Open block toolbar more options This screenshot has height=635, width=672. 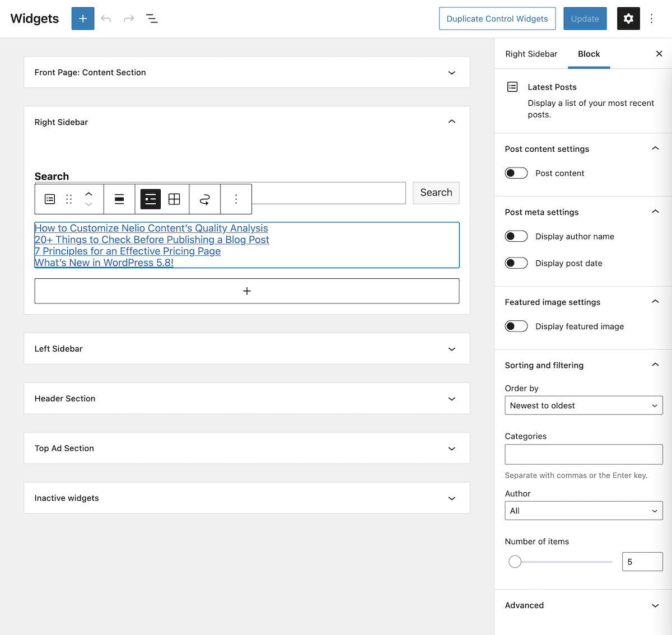tap(236, 199)
